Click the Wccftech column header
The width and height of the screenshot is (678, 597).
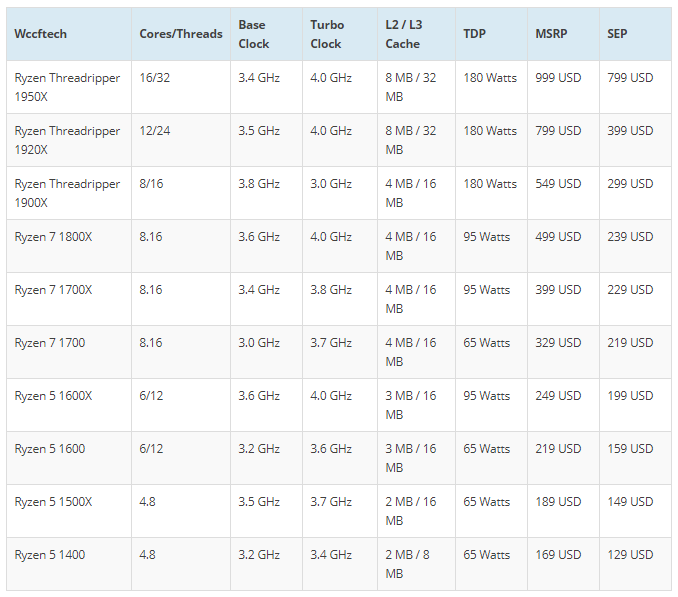[40, 34]
